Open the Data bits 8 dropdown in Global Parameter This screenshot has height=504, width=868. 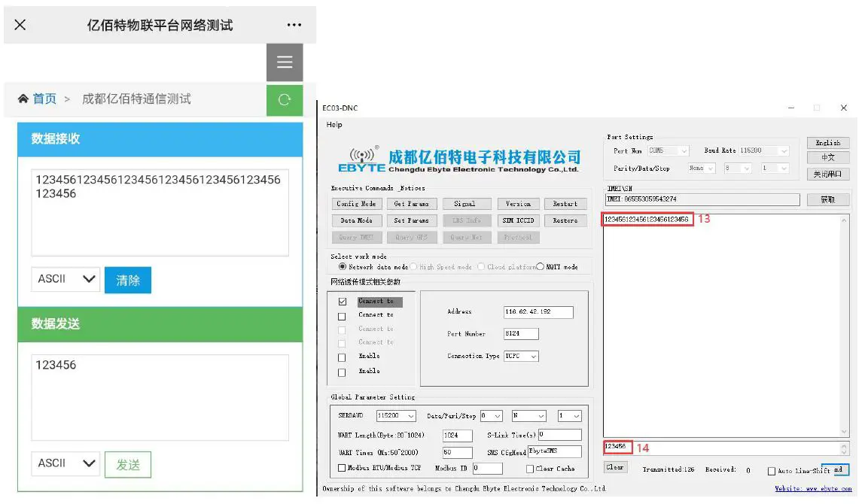(x=491, y=415)
